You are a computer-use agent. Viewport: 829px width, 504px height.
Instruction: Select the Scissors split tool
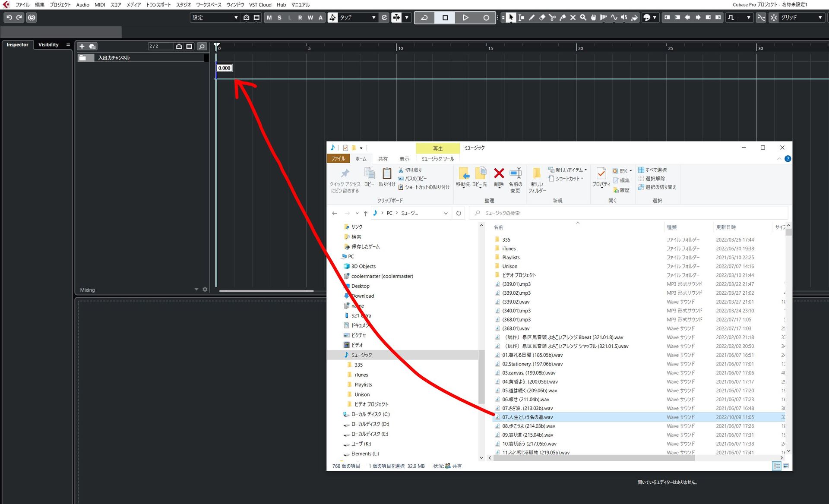(x=552, y=18)
